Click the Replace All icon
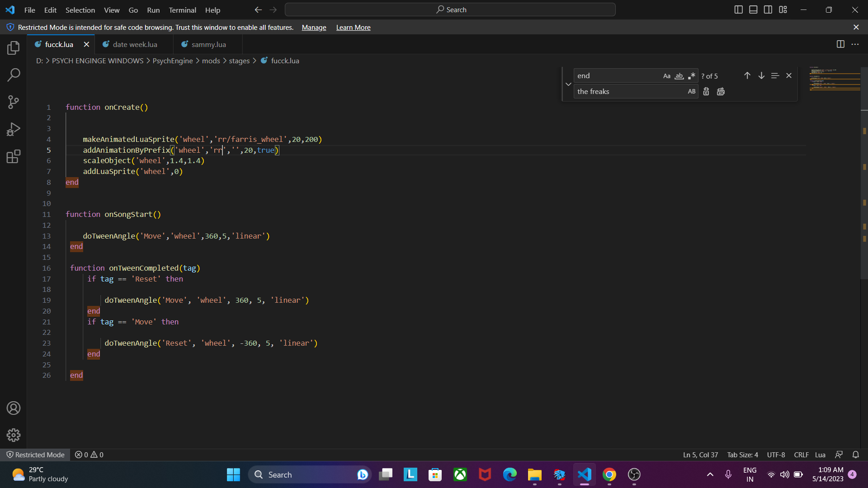Screen dimensions: 868x488 pos(720,91)
